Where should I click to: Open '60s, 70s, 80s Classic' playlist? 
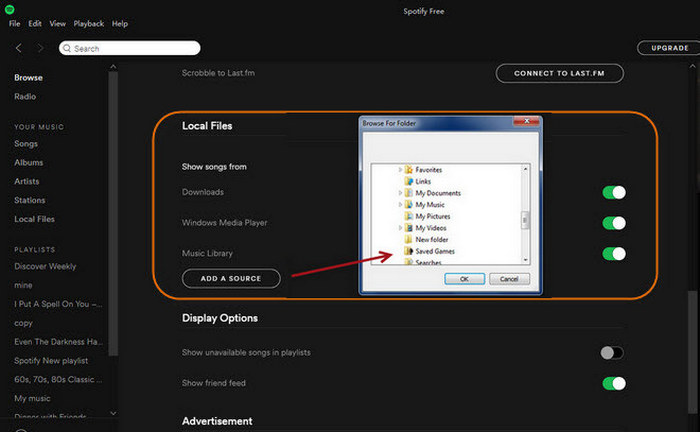58,379
